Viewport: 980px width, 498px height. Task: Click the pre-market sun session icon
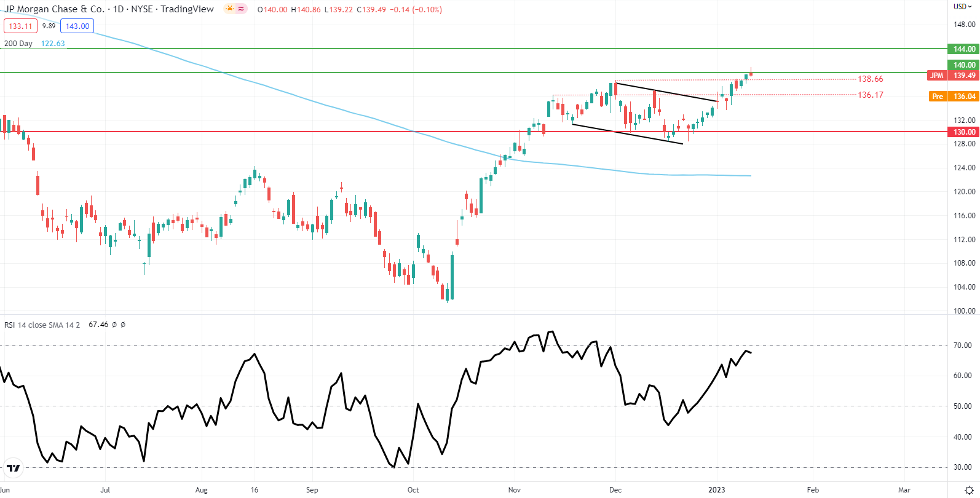[x=230, y=9]
